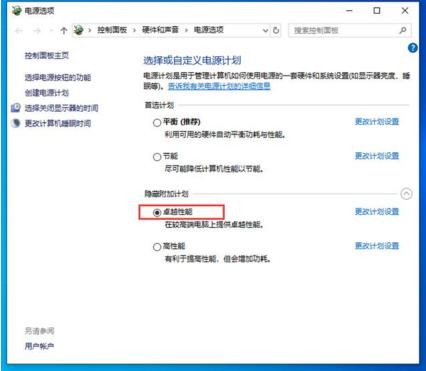Click the monitor icon beside 选择关闭显示器的时间
Image resolution: width=426 pixels, height=371 pixels.
click(x=16, y=108)
